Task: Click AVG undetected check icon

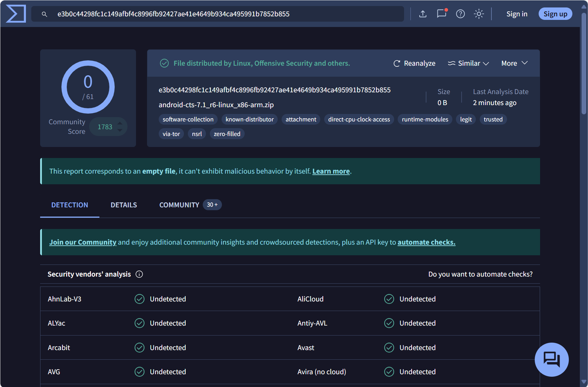Action: pos(140,372)
